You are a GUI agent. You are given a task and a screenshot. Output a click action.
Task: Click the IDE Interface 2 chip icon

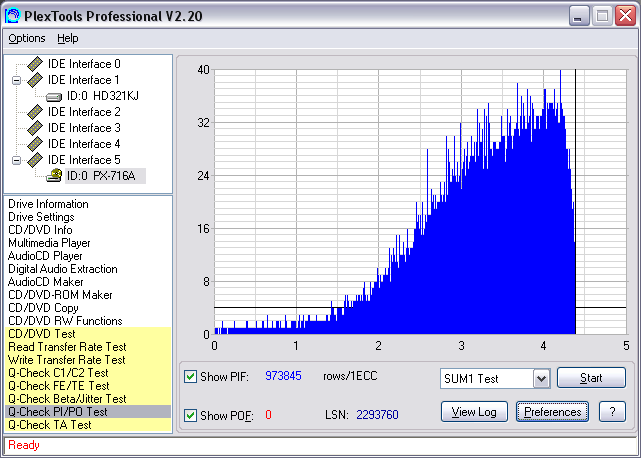pos(35,112)
